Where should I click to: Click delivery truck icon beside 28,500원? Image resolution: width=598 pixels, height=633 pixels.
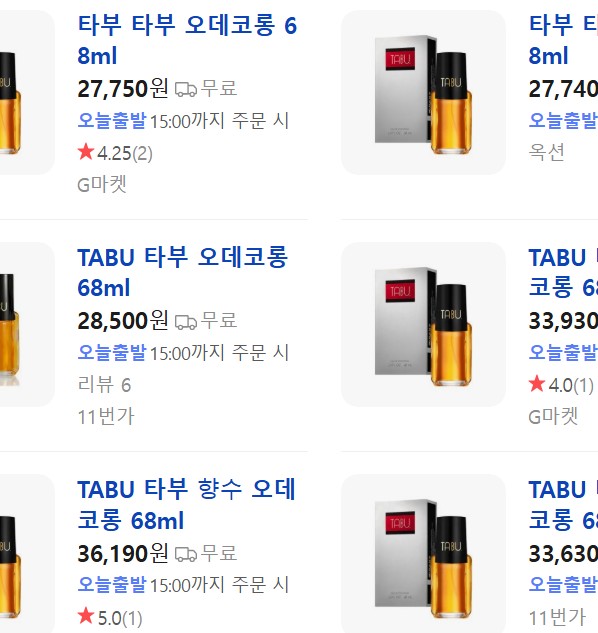coord(186,321)
